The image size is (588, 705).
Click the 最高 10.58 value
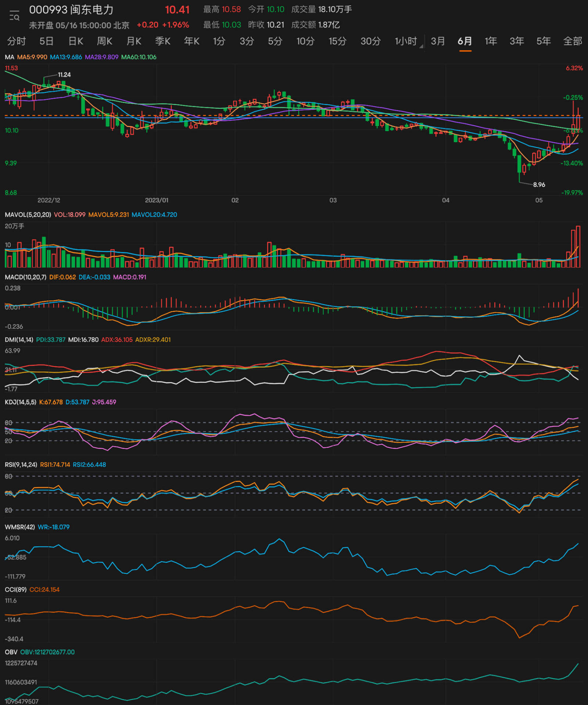(222, 10)
